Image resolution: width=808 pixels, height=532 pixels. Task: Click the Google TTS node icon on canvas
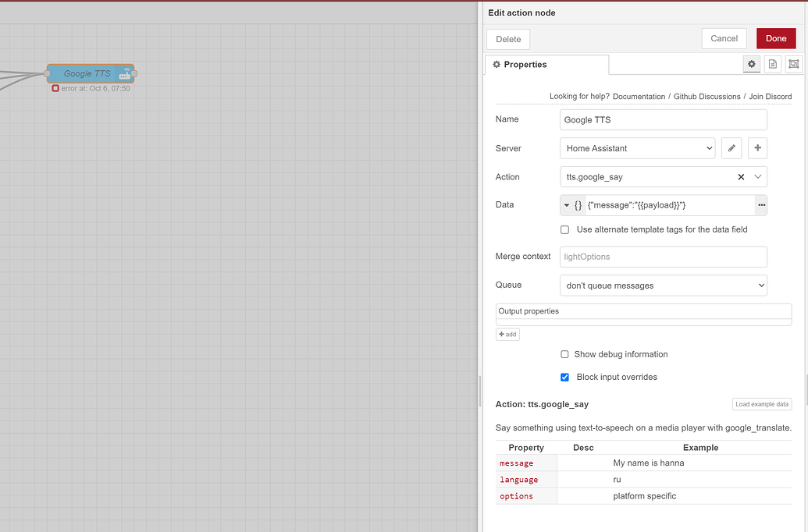(125, 73)
